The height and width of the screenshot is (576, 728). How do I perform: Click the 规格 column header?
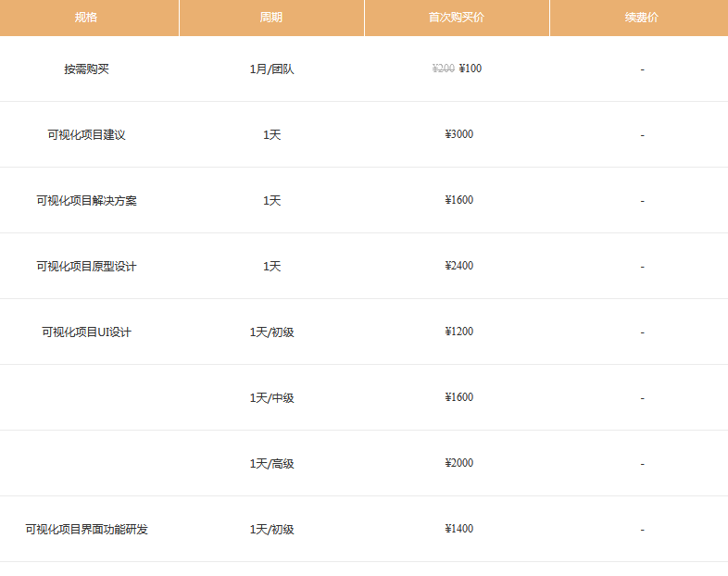pos(86,18)
